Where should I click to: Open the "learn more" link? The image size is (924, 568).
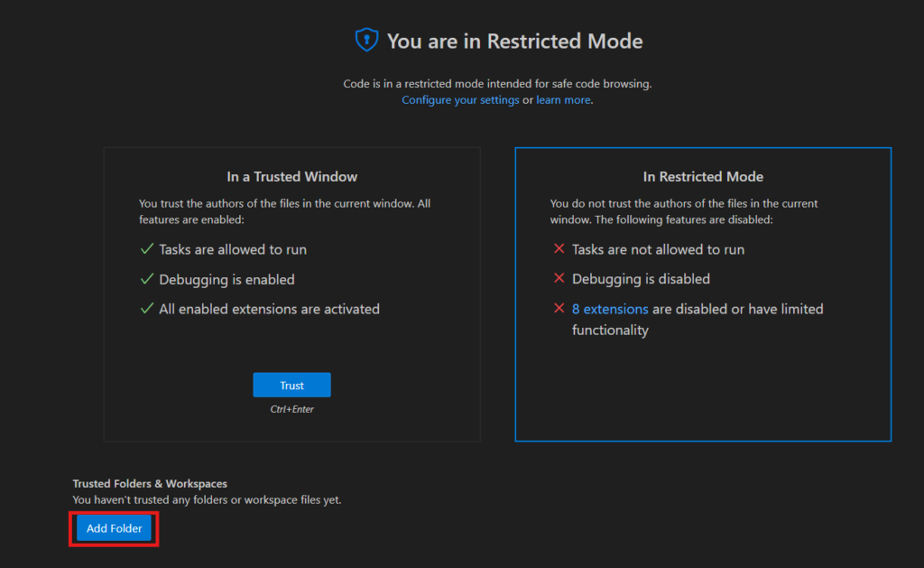[x=563, y=99]
